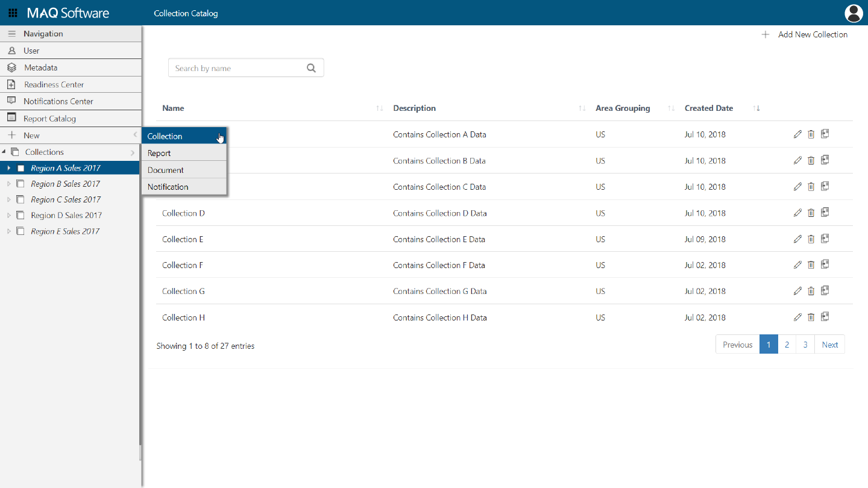
Task: Click Add New Collection
Action: click(804, 34)
